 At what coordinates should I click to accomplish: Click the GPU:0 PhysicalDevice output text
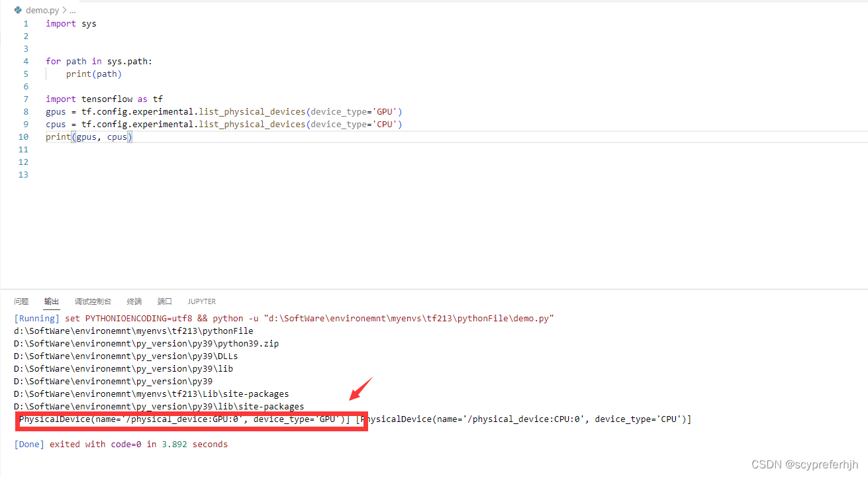point(185,419)
